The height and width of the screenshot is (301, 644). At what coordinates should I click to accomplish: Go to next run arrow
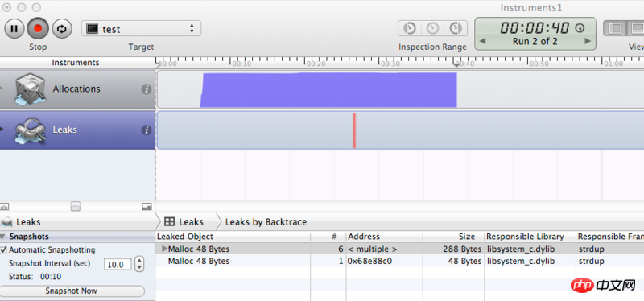point(588,42)
